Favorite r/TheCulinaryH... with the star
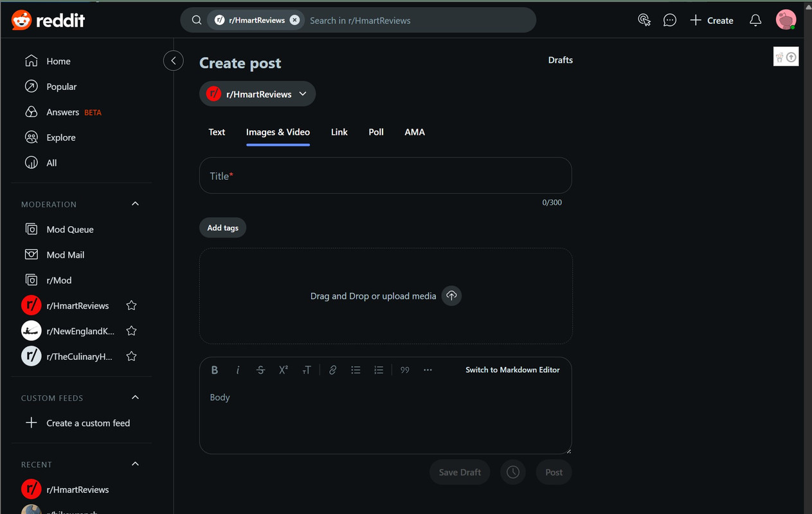The image size is (812, 514). click(x=131, y=357)
